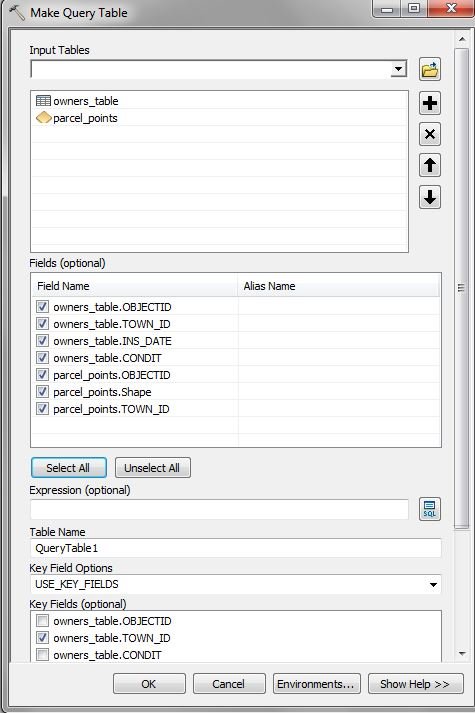The height and width of the screenshot is (713, 475).
Task: Remove selected table with the X icon
Action: [430, 134]
